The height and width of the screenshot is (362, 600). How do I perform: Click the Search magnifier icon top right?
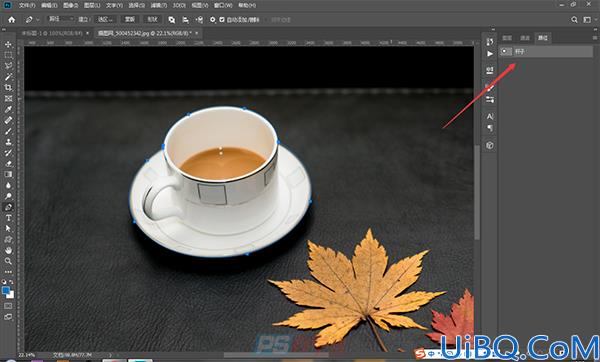click(x=574, y=20)
